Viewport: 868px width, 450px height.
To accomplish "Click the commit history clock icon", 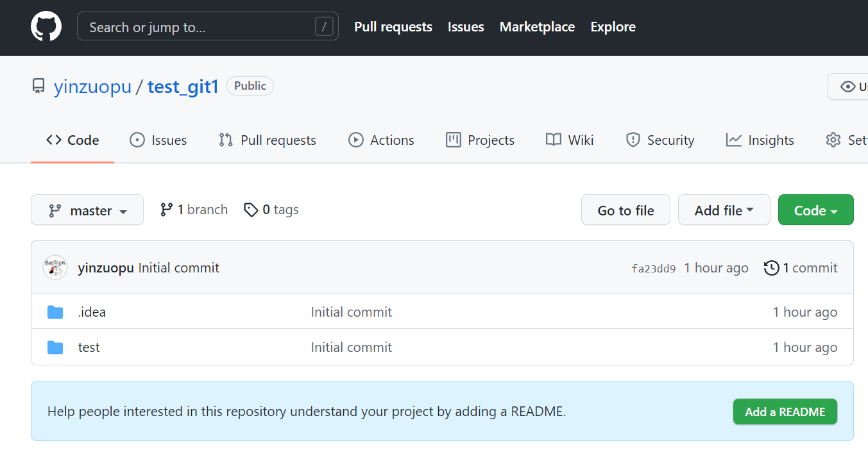I will [x=771, y=268].
